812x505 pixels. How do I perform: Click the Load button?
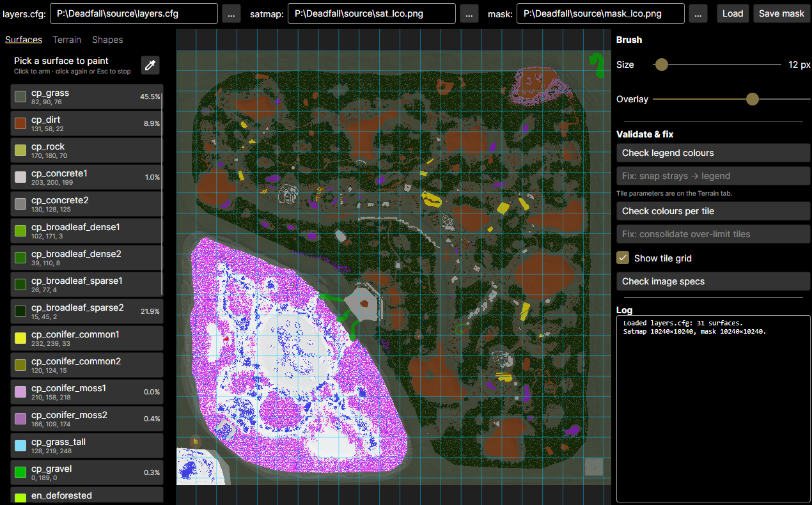(x=733, y=13)
